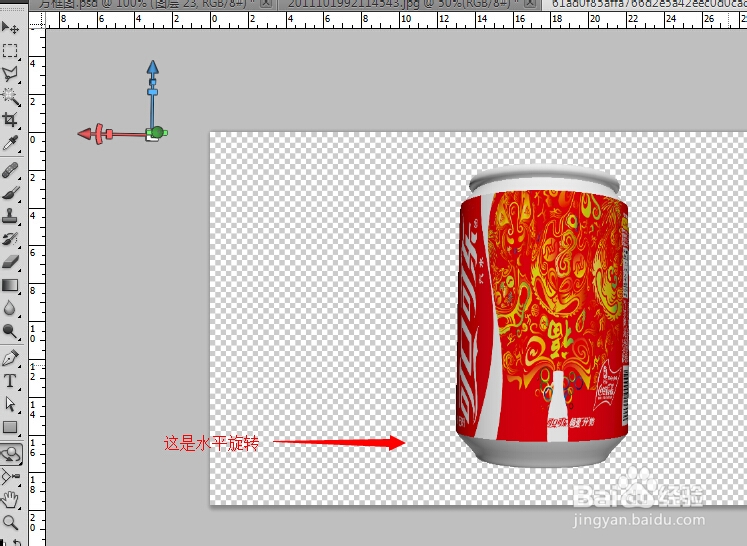Click the ruler origin corner box
This screenshot has width=747, height=546.
point(37,20)
